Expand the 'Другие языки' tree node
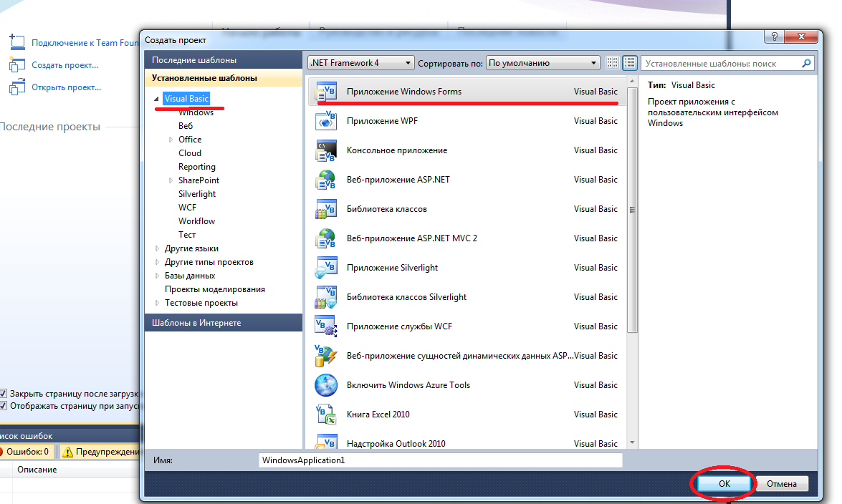842x504 pixels. pyautogui.click(x=157, y=248)
